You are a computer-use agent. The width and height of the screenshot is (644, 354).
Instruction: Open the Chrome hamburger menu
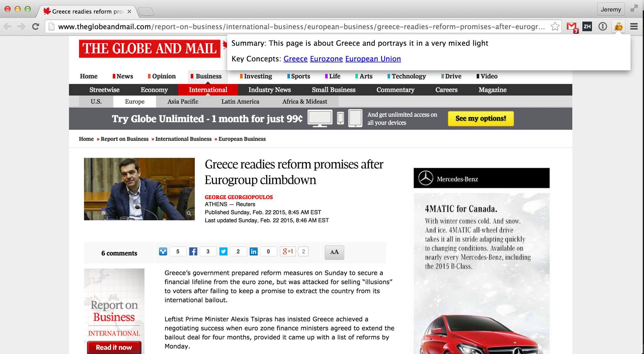634,27
